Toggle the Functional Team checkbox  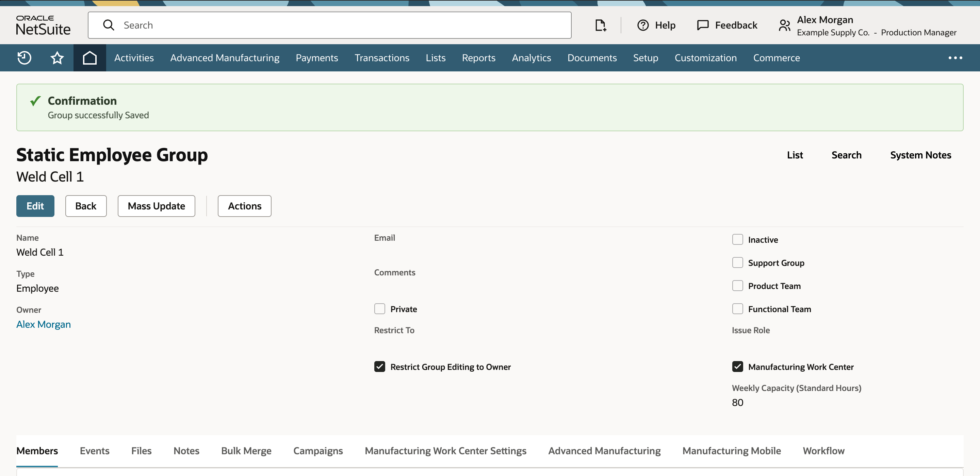737,309
